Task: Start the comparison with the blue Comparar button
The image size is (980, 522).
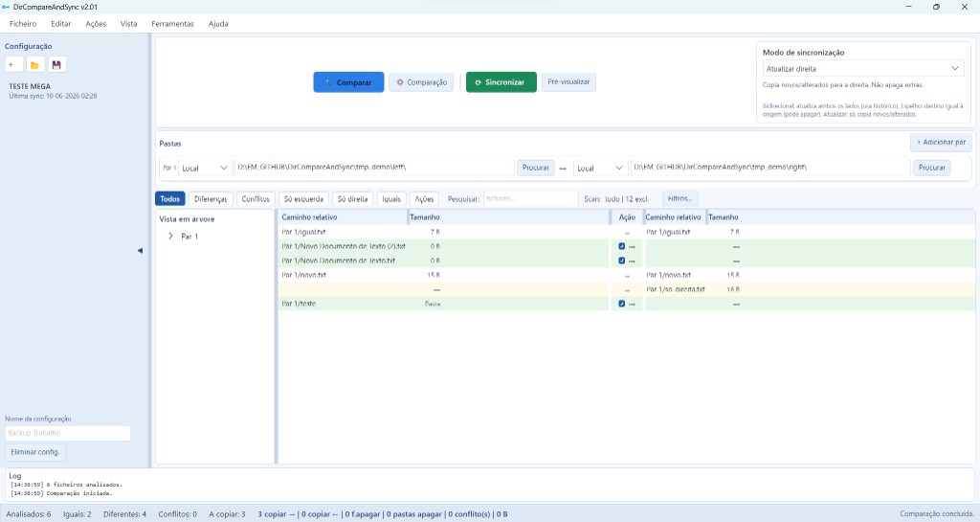Action: coord(348,82)
